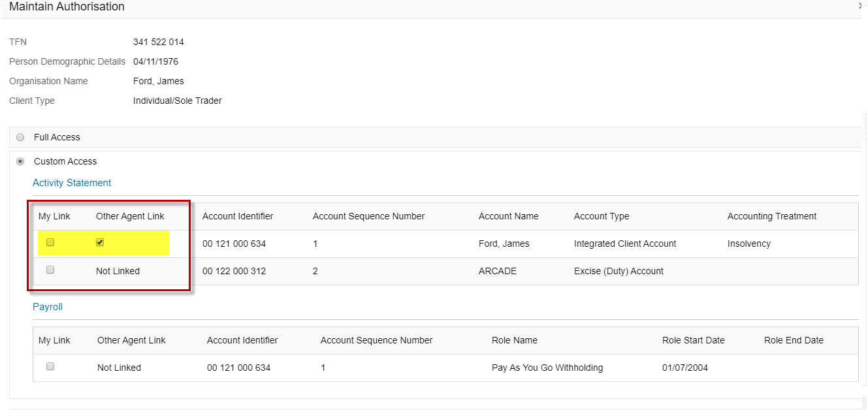Viewport: 868px width, 410px height.
Task: Click the Role End Date column header
Action: tap(793, 340)
